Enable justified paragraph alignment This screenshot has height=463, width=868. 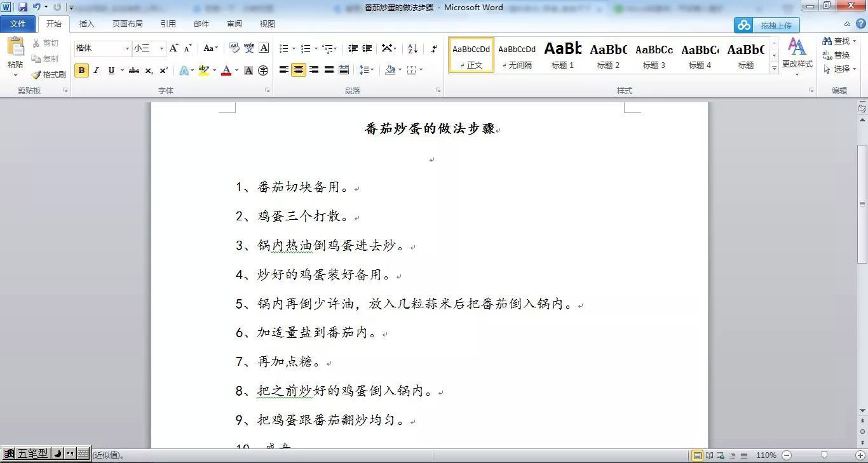329,70
